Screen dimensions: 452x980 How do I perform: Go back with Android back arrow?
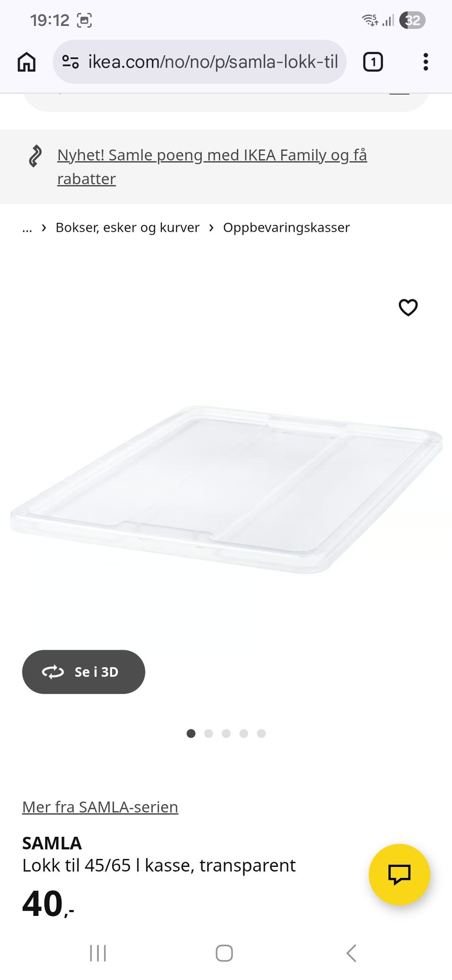point(351,953)
